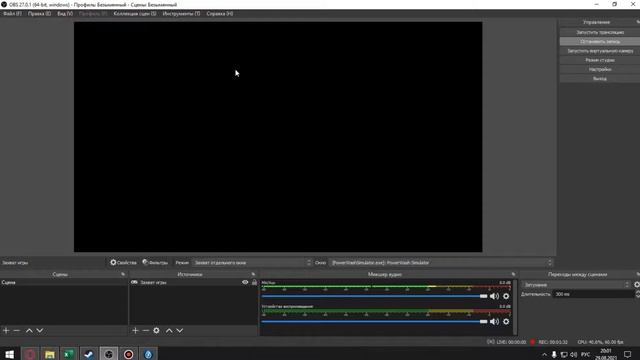Image resolution: width=640 pixels, height=360 pixels.
Task: Undock the Сцены panel
Action: tap(123, 274)
